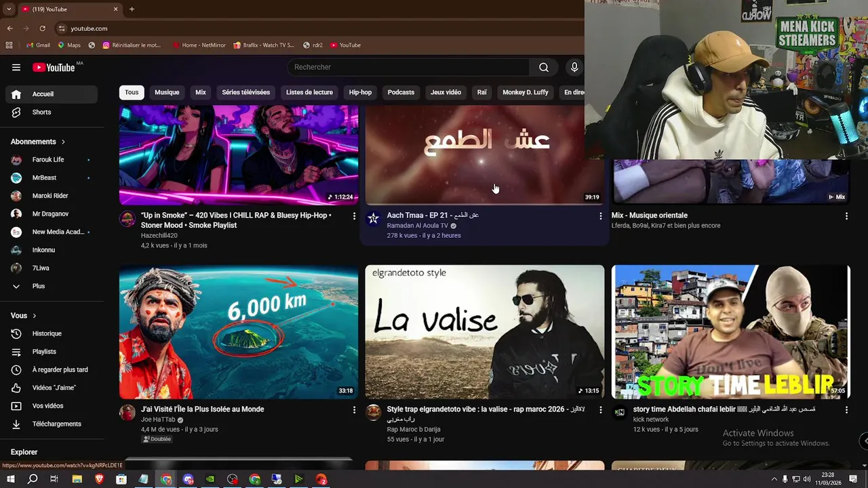This screenshot has height=488, width=868.
Task: Select the Tous filter chip
Action: click(x=132, y=92)
